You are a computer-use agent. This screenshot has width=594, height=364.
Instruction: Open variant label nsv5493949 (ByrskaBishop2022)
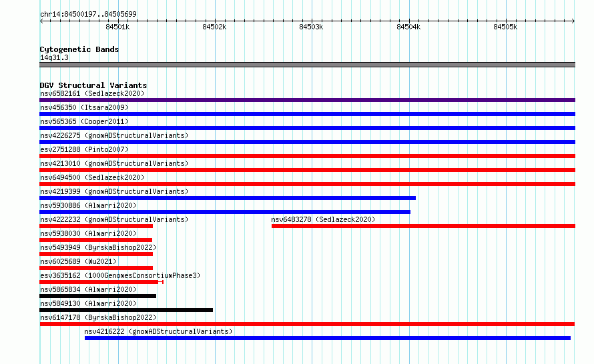coord(98,247)
